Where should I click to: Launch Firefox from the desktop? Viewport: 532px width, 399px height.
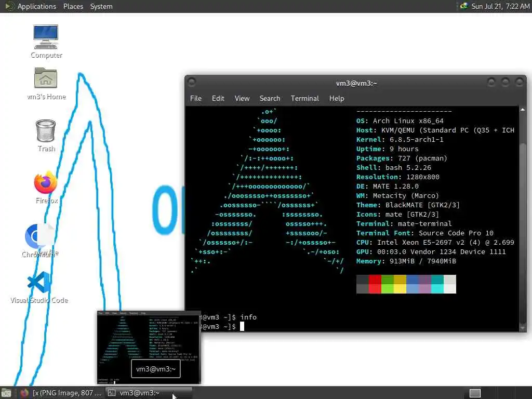46,187
